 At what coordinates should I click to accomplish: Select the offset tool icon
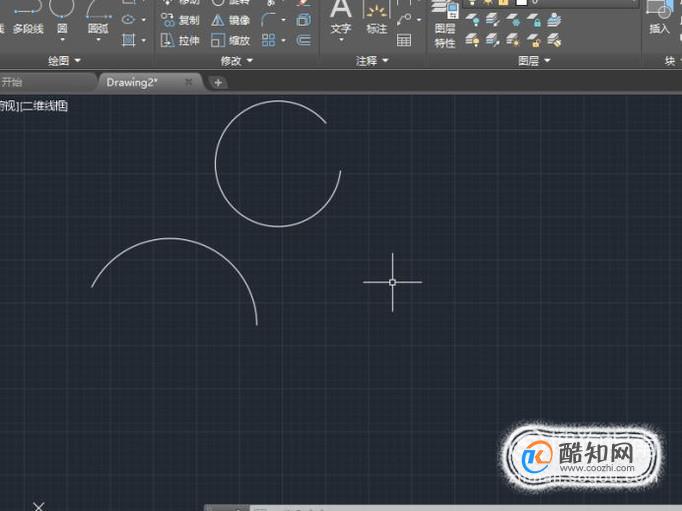point(304,40)
